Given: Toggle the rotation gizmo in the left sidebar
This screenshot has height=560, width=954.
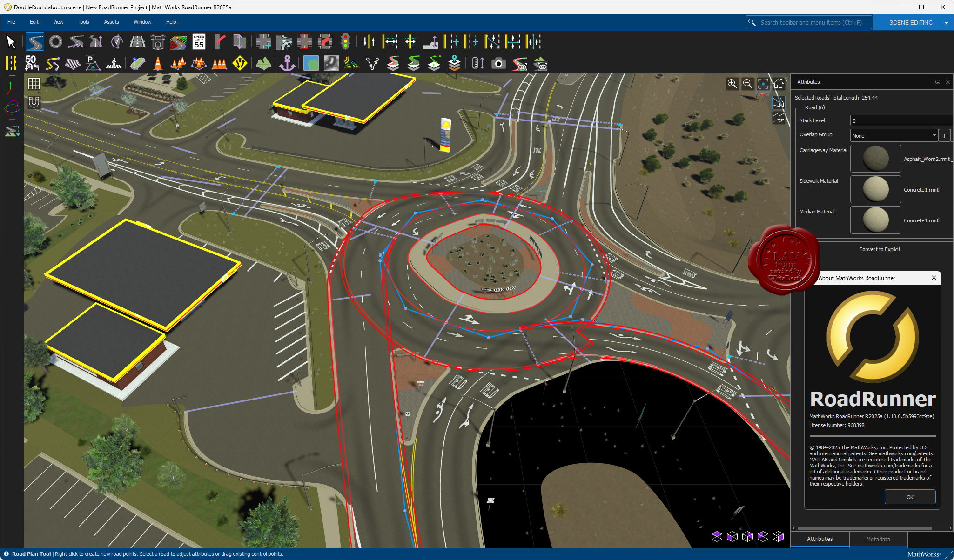Looking at the screenshot, I should point(12,108).
